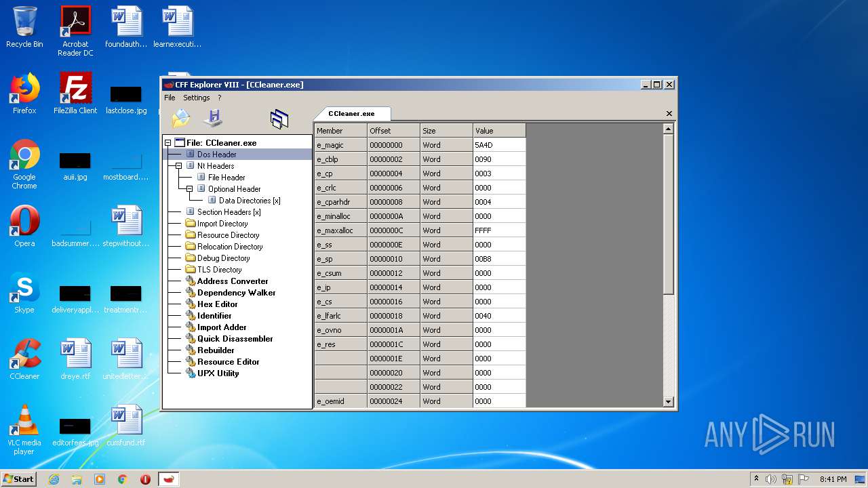Open FileZilla Client desktop shortcut

[x=75, y=94]
